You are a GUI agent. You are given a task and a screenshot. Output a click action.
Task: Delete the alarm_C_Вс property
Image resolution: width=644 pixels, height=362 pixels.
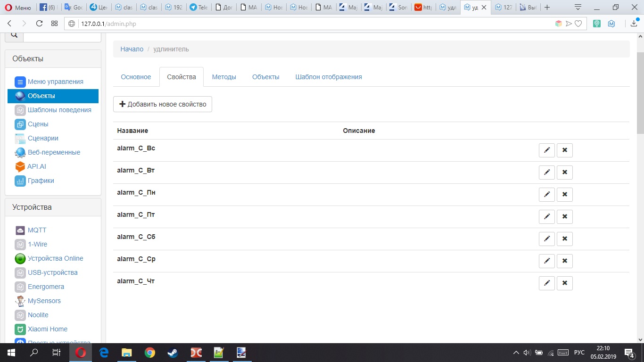click(x=565, y=150)
